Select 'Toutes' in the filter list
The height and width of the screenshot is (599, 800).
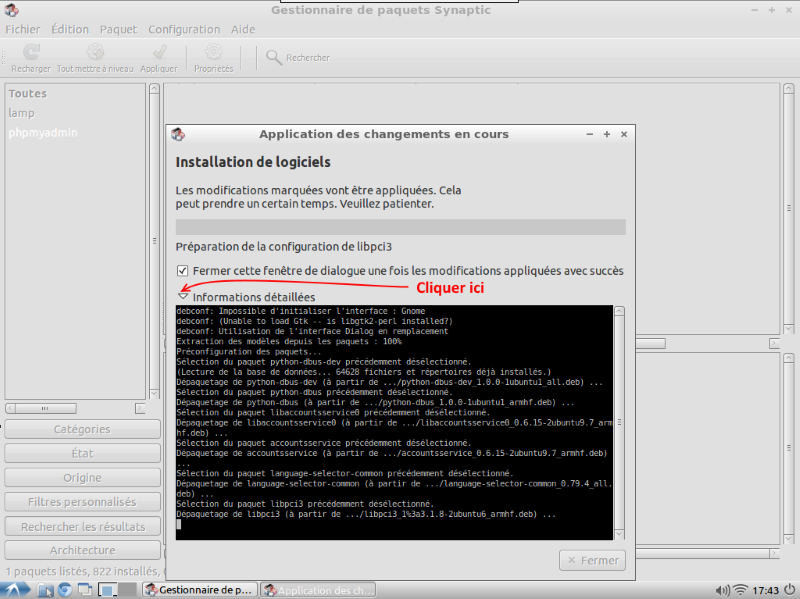(x=28, y=93)
